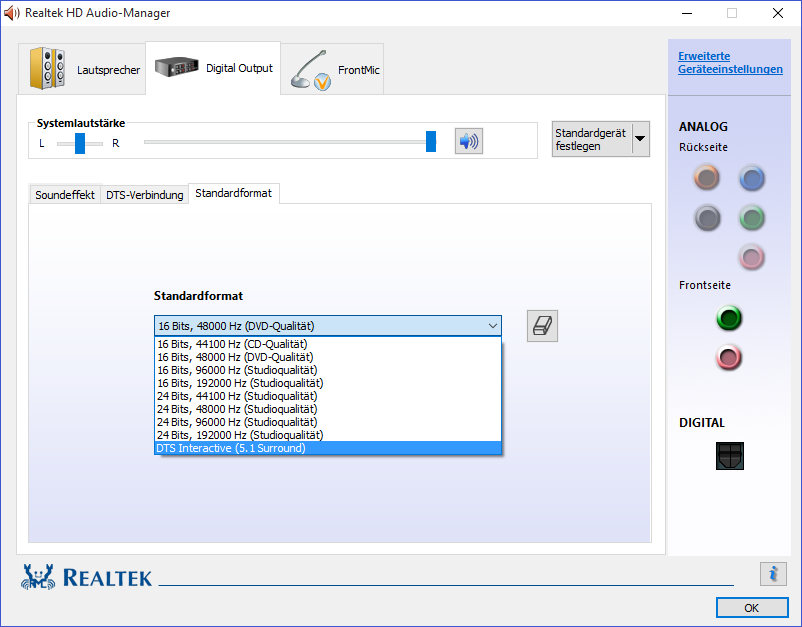The image size is (802, 627).
Task: Click the eraser restore-defaults icon button
Action: [x=542, y=326]
